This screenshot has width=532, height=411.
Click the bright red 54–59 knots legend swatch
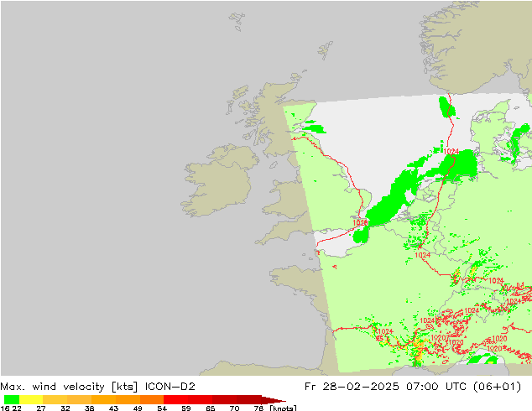click(175, 399)
